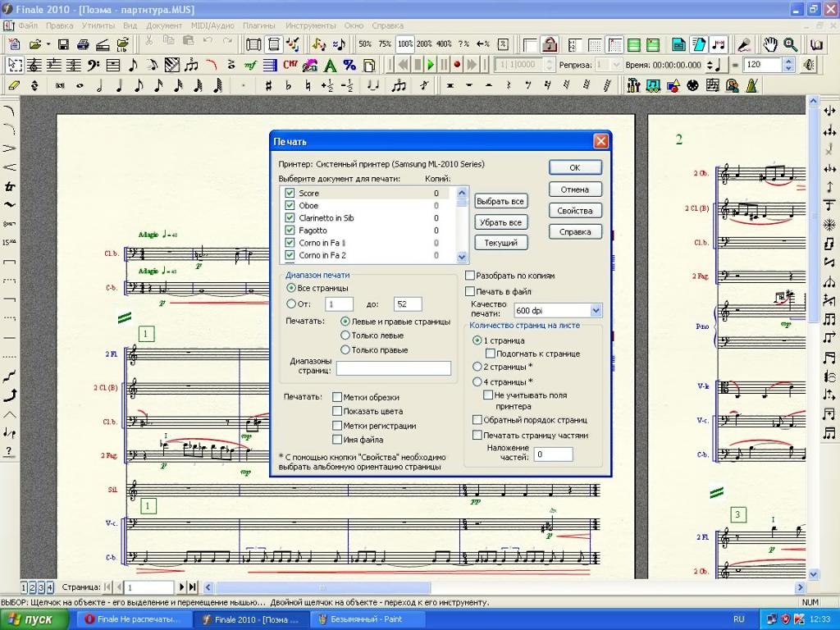Select the Chord tool (CM7 icon)

290,65
